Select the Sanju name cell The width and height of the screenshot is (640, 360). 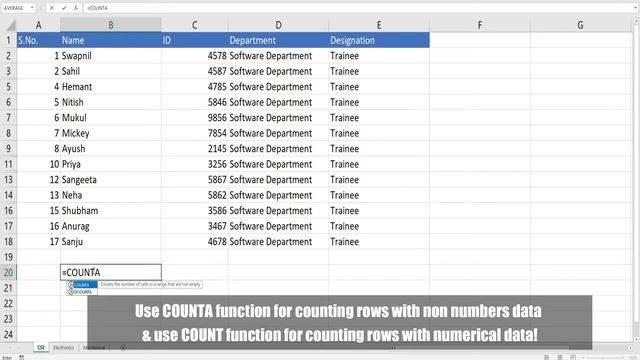(111, 242)
